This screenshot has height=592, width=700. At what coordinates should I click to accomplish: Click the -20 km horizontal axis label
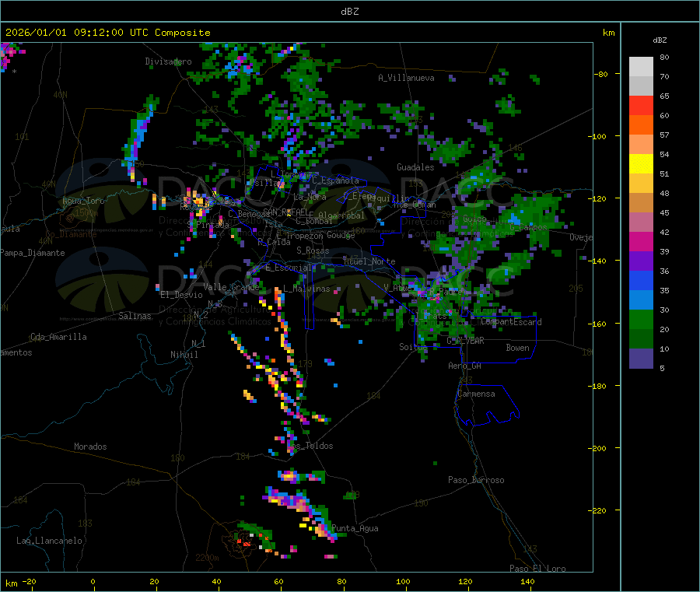coord(29,581)
